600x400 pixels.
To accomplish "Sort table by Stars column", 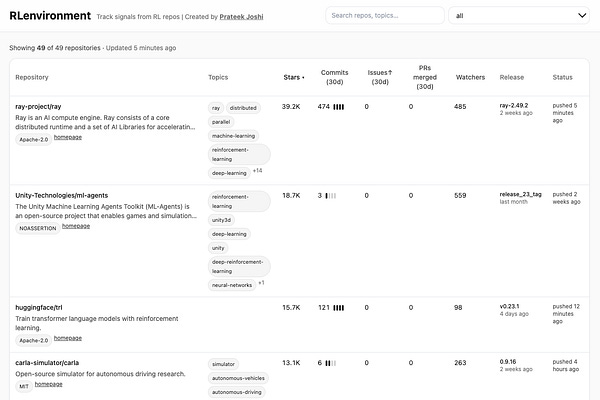I will click(x=293, y=77).
